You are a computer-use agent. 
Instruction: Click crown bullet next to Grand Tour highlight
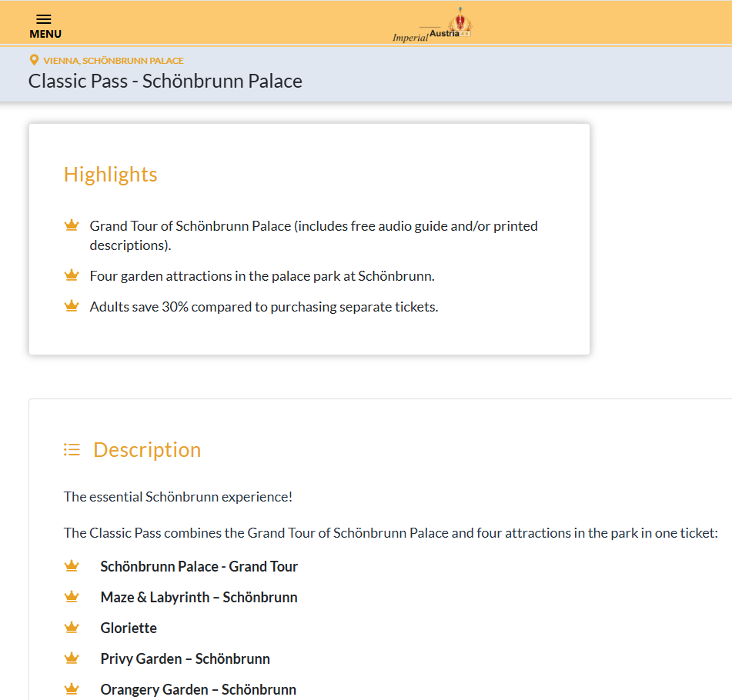click(x=72, y=225)
